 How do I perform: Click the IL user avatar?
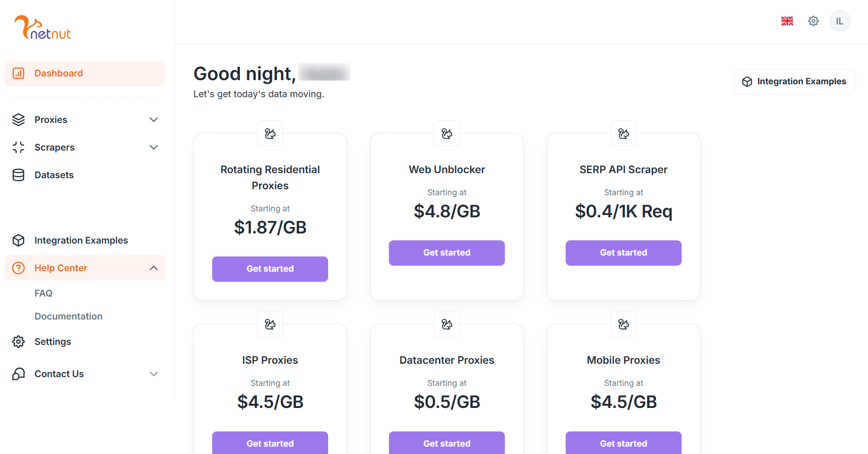coord(839,21)
